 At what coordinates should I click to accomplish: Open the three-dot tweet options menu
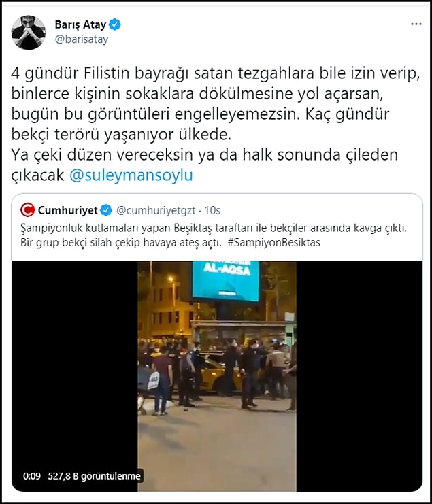pos(416,24)
